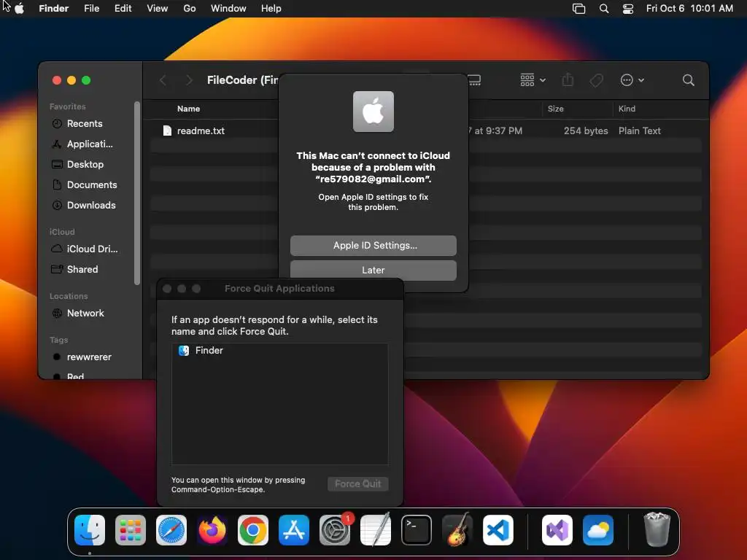Viewport: 747px width, 560px height.
Task: Open Applications in Finder sidebar
Action: click(x=90, y=144)
